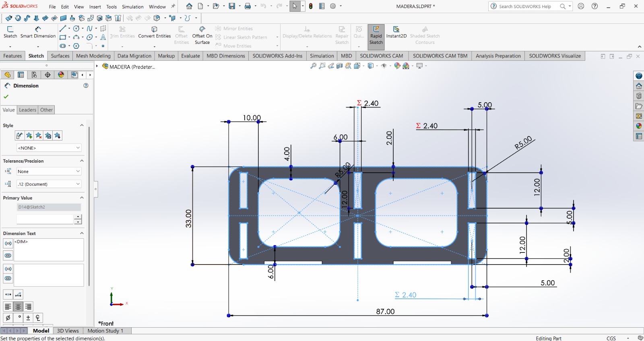The image size is (644, 341).
Task: Click the Print icon
Action: [x=248, y=6]
